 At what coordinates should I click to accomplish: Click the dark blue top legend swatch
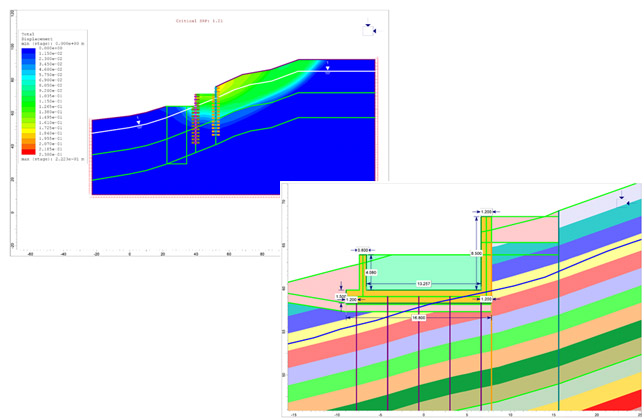tap(28, 53)
